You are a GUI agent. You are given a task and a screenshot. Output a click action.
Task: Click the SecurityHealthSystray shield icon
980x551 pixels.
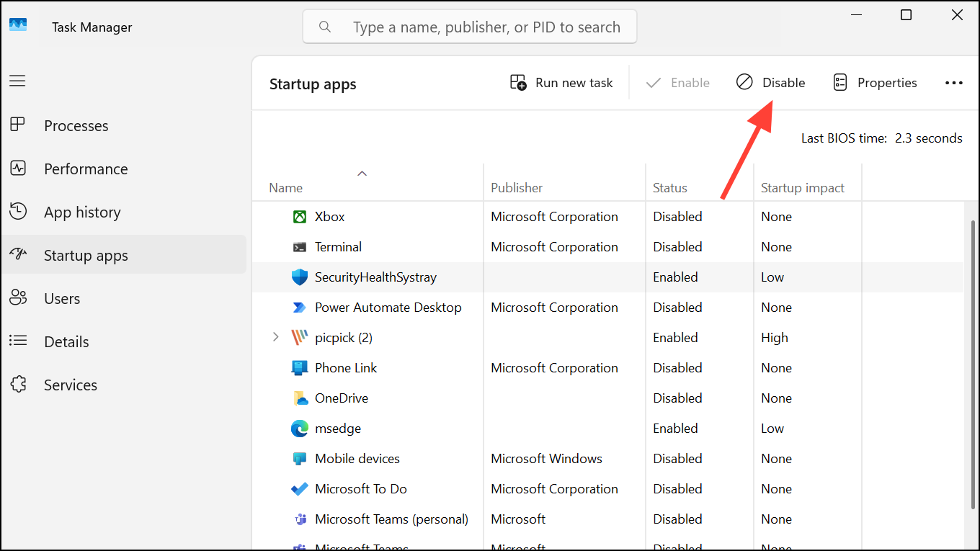coord(298,277)
